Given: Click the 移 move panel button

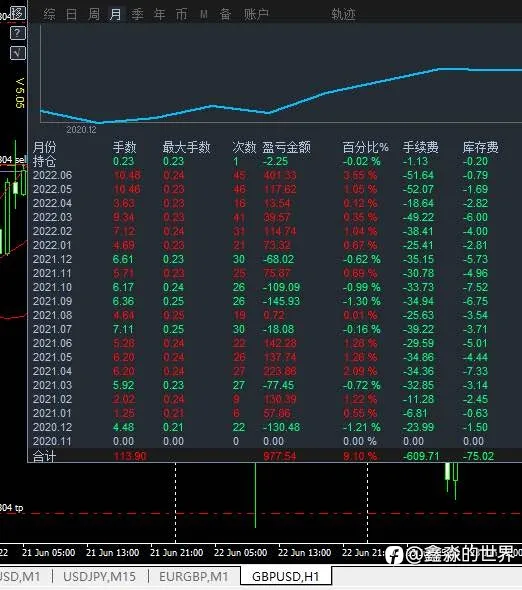Looking at the screenshot, I should click(x=17, y=14).
